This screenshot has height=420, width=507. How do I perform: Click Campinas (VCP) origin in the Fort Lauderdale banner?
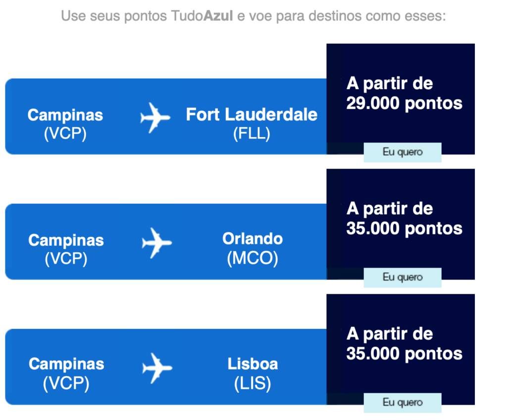coord(65,124)
